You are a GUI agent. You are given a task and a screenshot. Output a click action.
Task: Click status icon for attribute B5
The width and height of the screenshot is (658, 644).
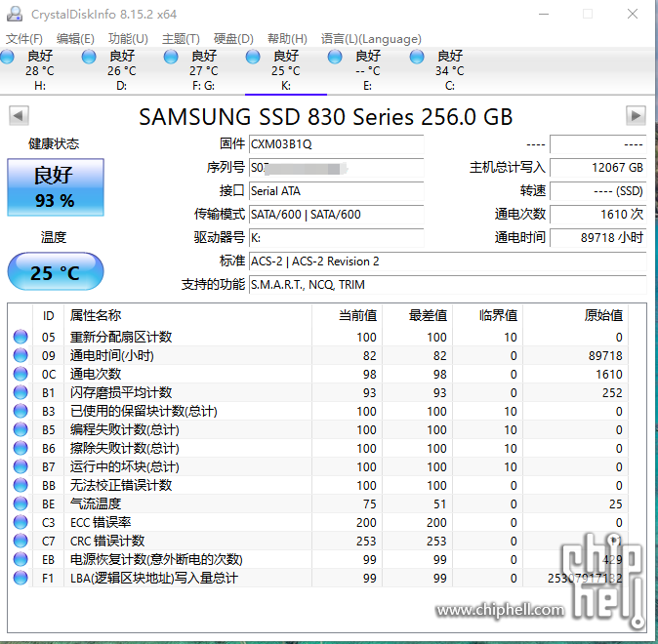point(21,429)
